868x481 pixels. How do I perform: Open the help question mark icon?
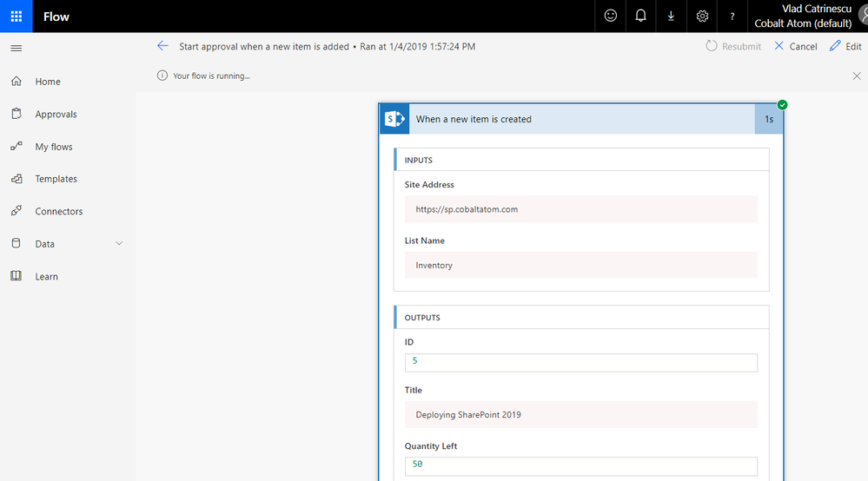(x=732, y=16)
